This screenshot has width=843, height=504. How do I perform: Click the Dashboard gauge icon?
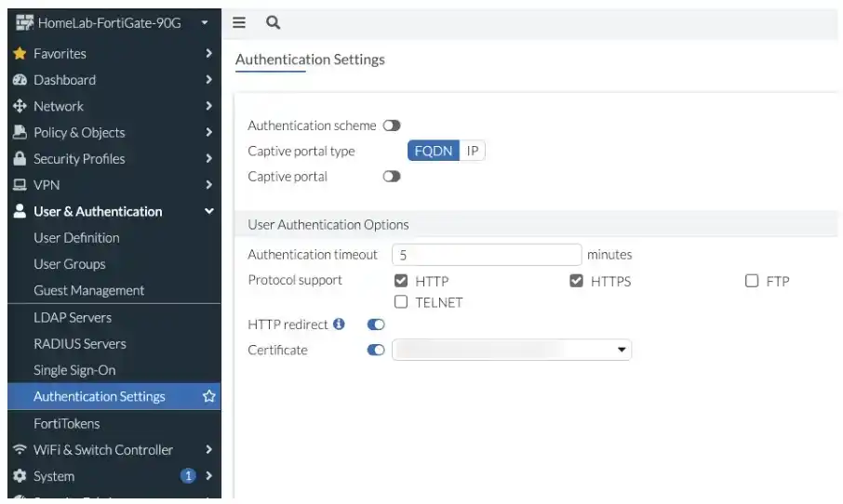pos(20,80)
